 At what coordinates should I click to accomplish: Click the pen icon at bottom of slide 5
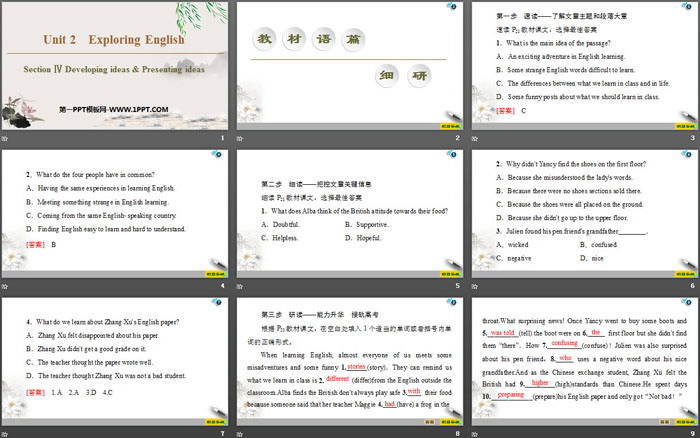(453, 264)
